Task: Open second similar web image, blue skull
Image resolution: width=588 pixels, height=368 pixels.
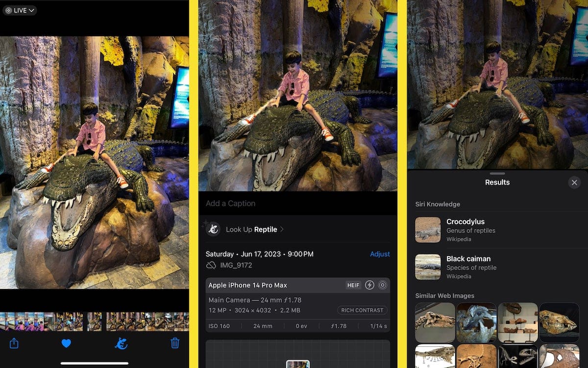Action: 476,322
